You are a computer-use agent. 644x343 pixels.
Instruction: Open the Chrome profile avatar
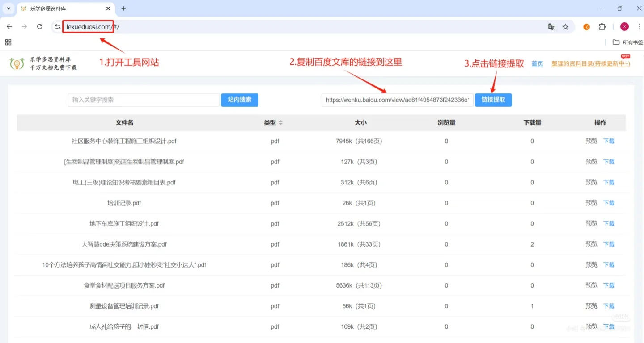point(624,27)
